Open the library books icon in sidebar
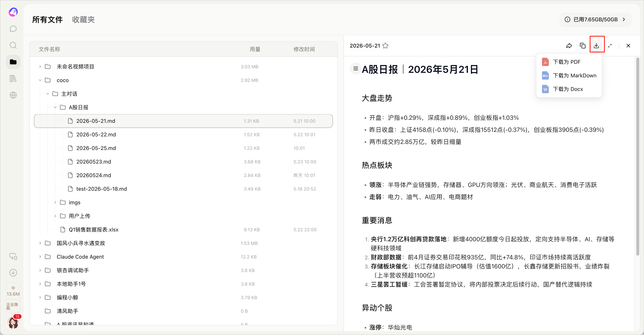The image size is (644, 335). [x=13, y=78]
